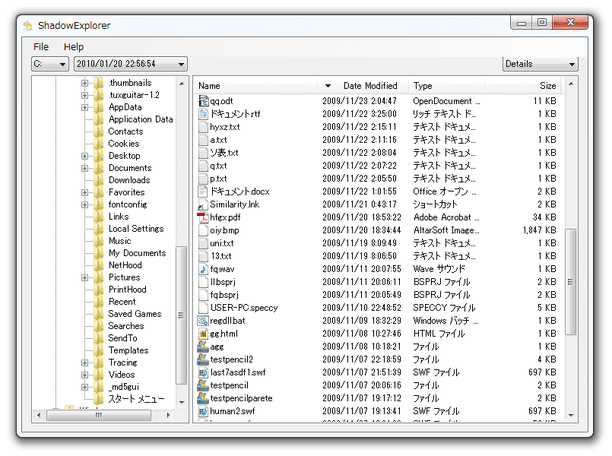The height and width of the screenshot is (456, 612).
Task: Click the gg.html file icon
Action: pyautogui.click(x=203, y=334)
